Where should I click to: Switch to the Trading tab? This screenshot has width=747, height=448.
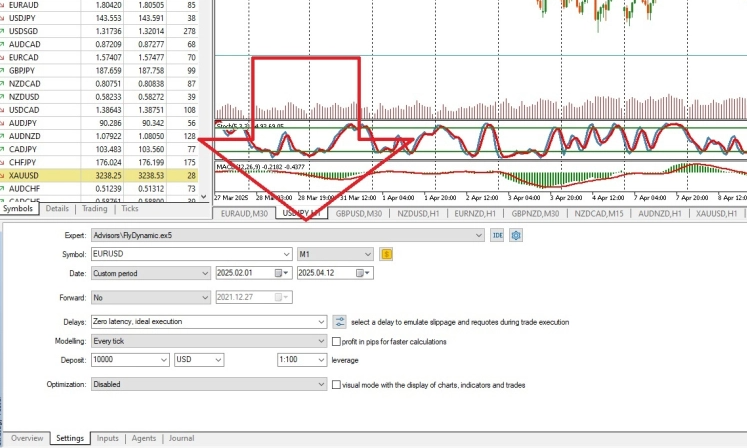(94, 209)
